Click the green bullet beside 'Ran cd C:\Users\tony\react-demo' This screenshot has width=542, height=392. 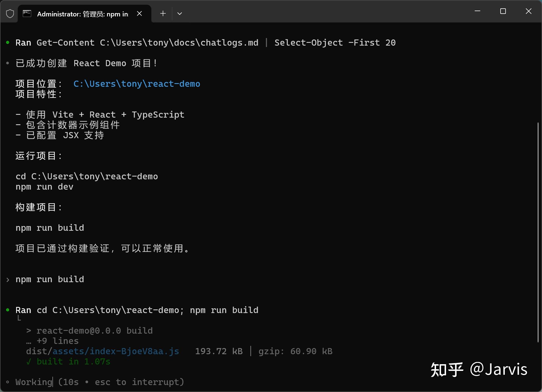pos(8,310)
